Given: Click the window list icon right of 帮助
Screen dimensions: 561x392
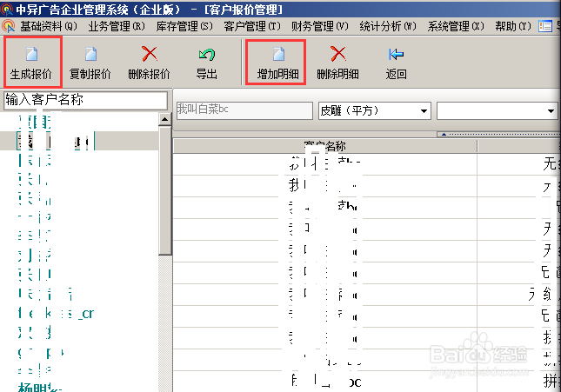Looking at the screenshot, I should click(x=545, y=26).
